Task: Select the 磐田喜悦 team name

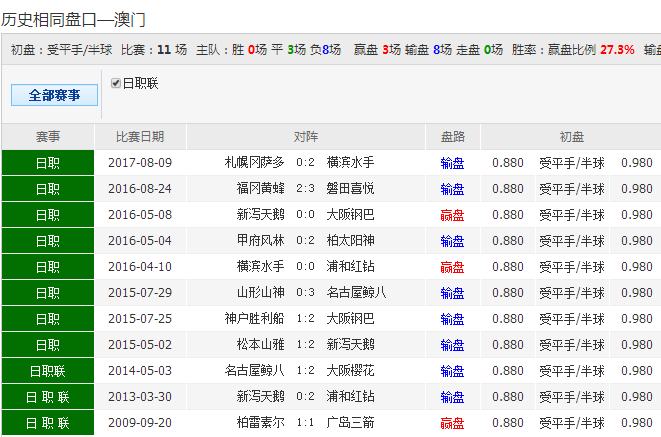Action: click(350, 189)
